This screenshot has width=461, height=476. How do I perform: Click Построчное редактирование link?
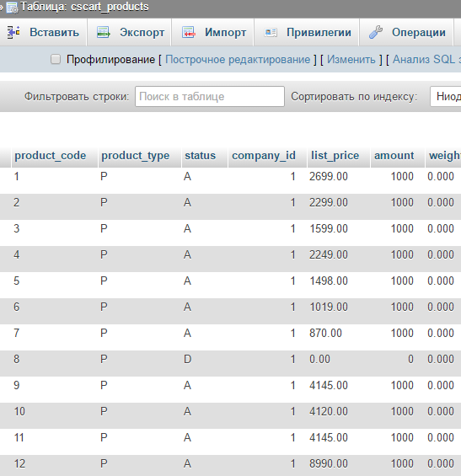point(238,60)
